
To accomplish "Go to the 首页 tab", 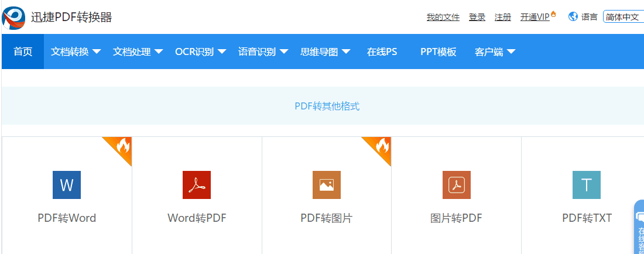I will (x=23, y=52).
